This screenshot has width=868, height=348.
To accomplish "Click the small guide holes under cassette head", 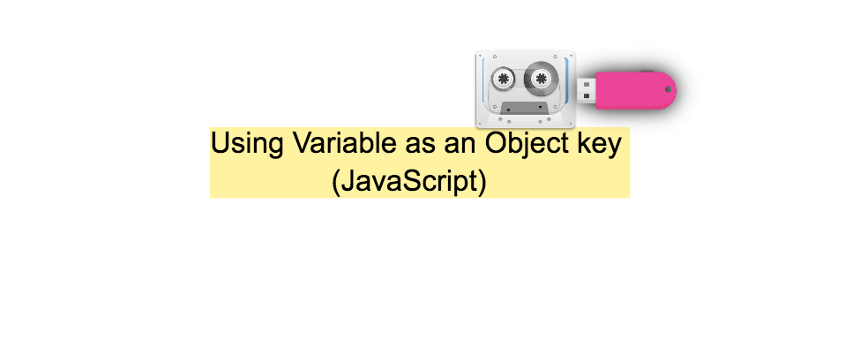I will [524, 120].
